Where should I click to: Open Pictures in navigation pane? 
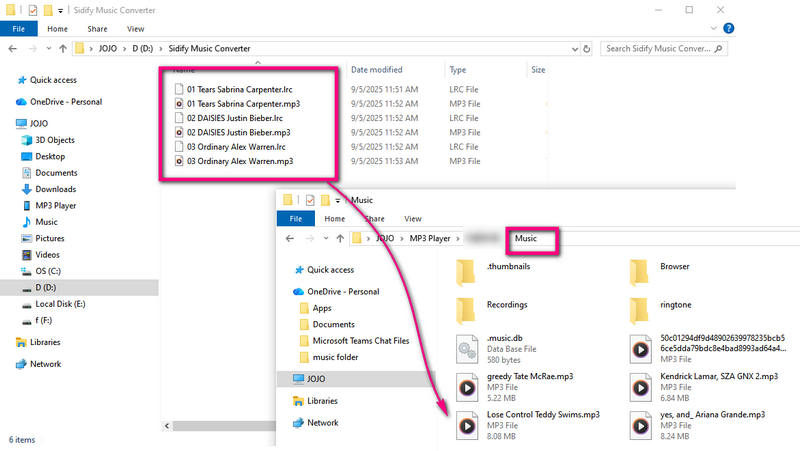point(49,238)
